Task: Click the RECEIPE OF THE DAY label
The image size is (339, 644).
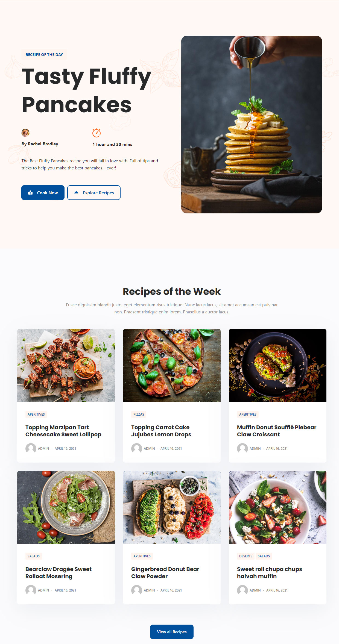Action: (44, 55)
